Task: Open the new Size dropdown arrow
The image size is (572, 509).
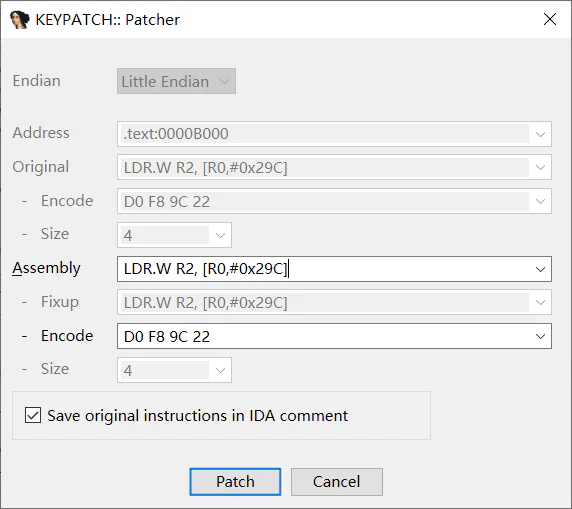Action: (220, 370)
